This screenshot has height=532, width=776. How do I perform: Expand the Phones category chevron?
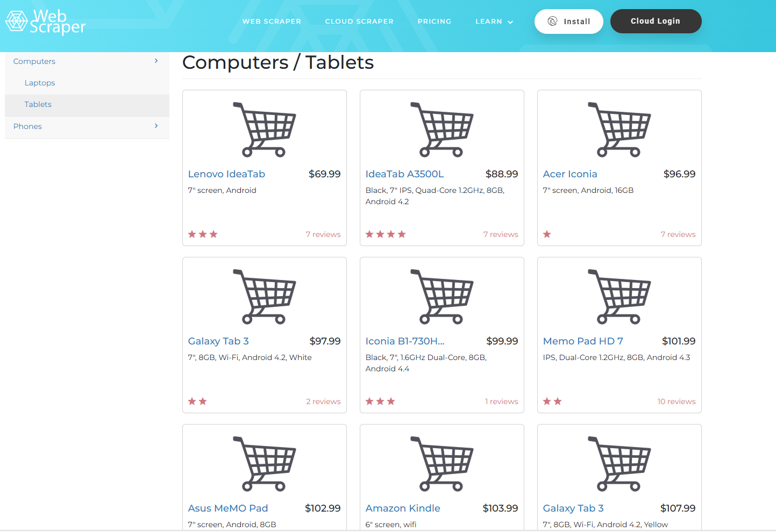[156, 126]
